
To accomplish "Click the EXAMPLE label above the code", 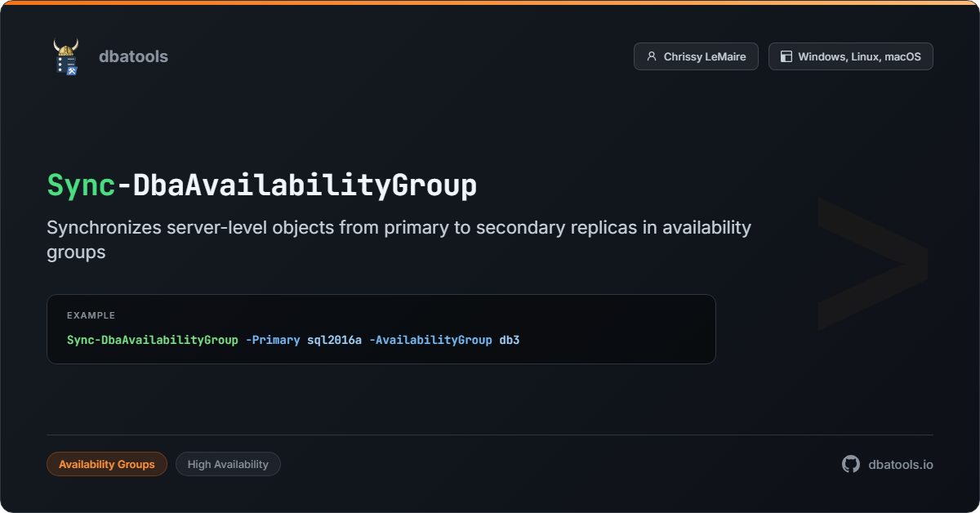I will (91, 315).
